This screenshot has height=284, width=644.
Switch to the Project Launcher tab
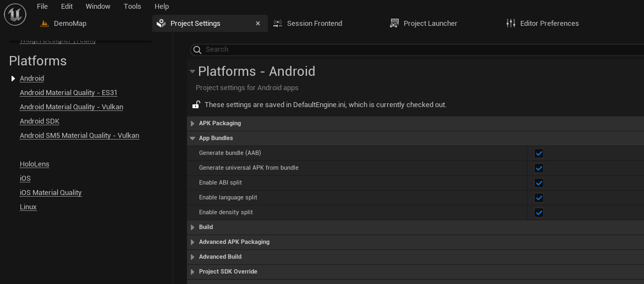(431, 24)
